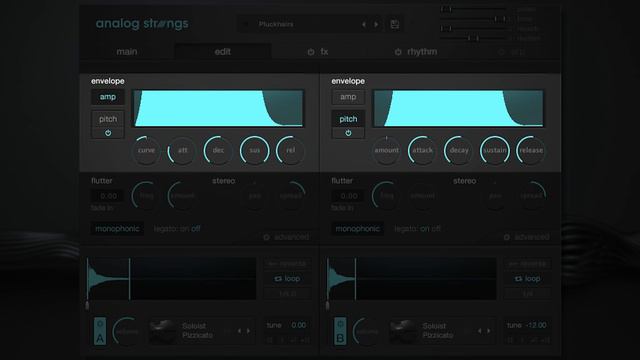
Task: Click the reverse button above layer B loop
Action: click(528, 264)
